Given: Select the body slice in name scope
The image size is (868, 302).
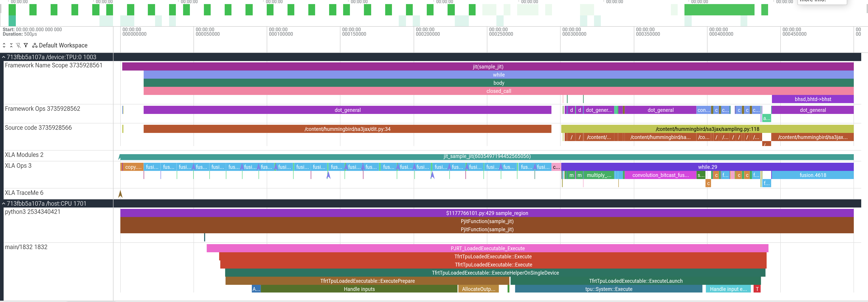Looking at the screenshot, I should tap(498, 83).
